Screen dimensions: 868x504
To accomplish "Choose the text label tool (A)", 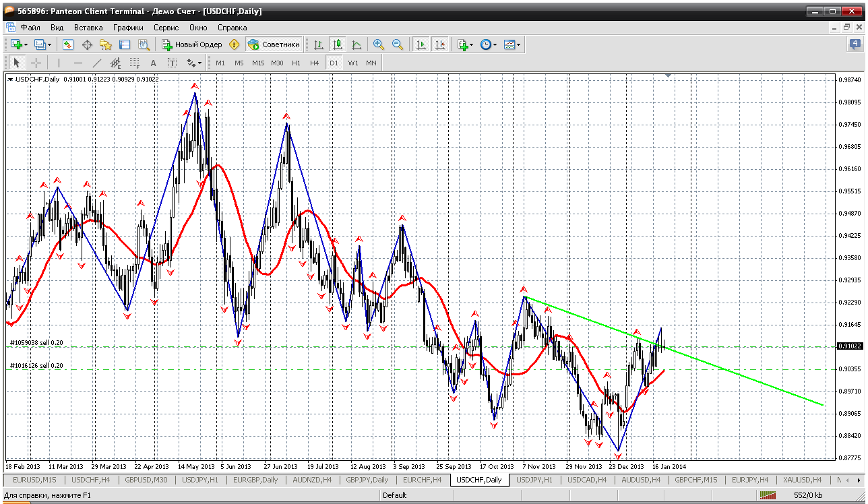I will [153, 63].
